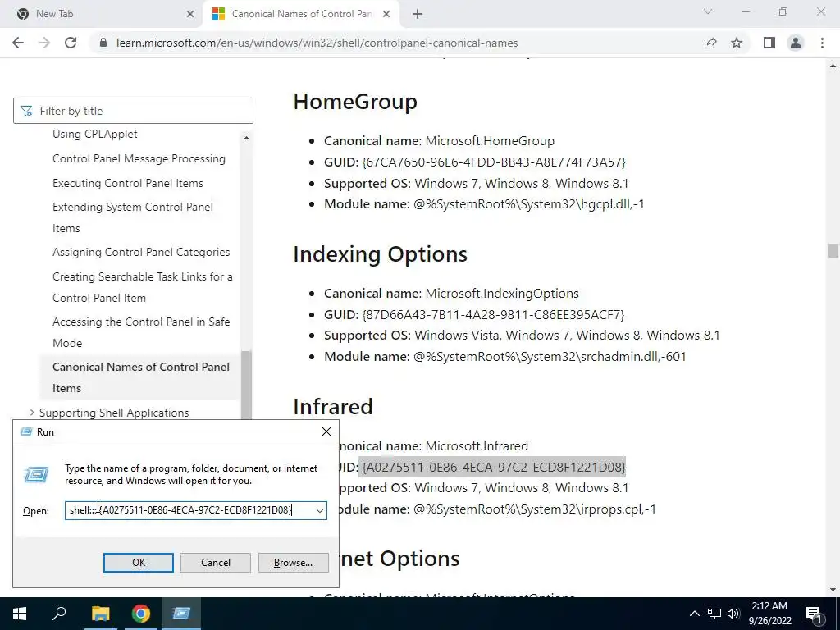Go back using the browser back arrow
This screenshot has height=630, width=840.
coord(18,43)
